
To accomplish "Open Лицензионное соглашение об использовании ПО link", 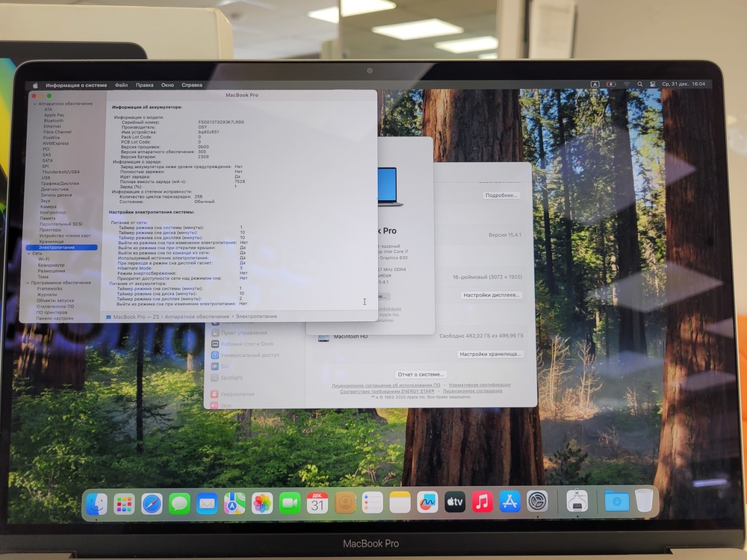I will (386, 385).
